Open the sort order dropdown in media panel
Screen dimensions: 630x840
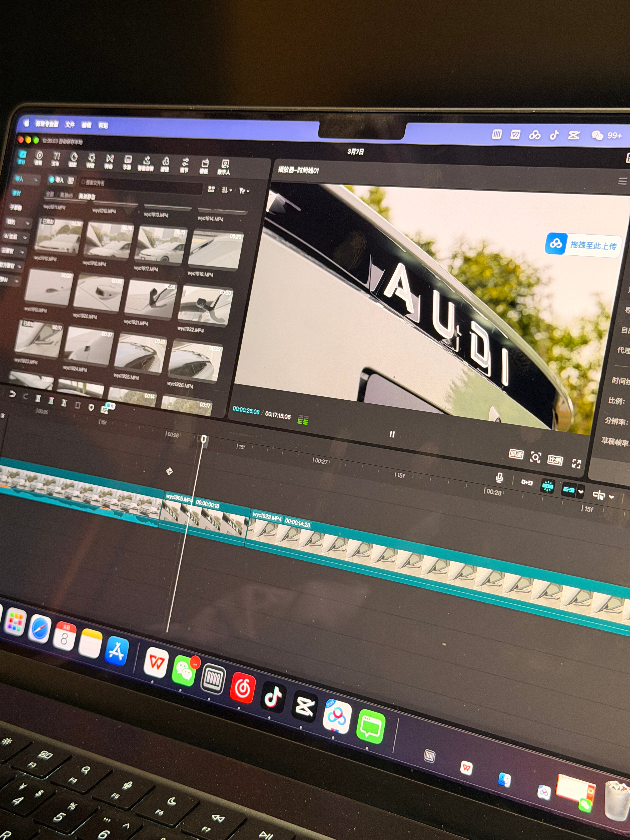pyautogui.click(x=227, y=190)
